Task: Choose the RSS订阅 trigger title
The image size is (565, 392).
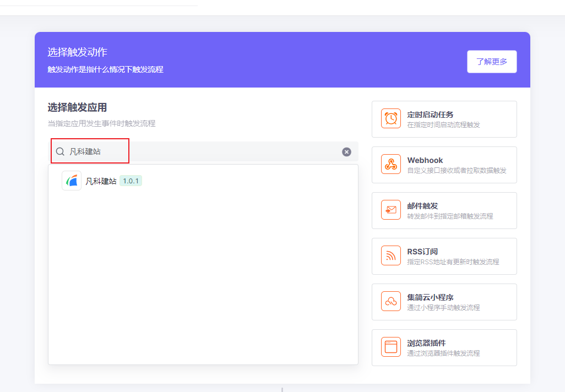Action: pyautogui.click(x=422, y=252)
